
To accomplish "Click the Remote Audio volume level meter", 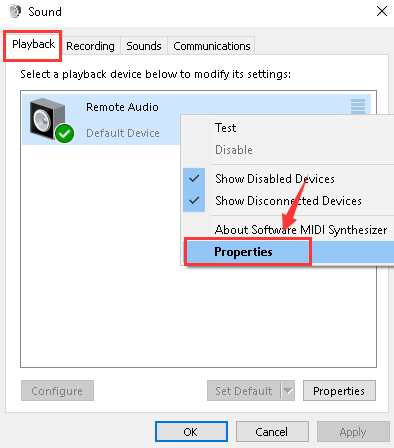I will (x=358, y=107).
